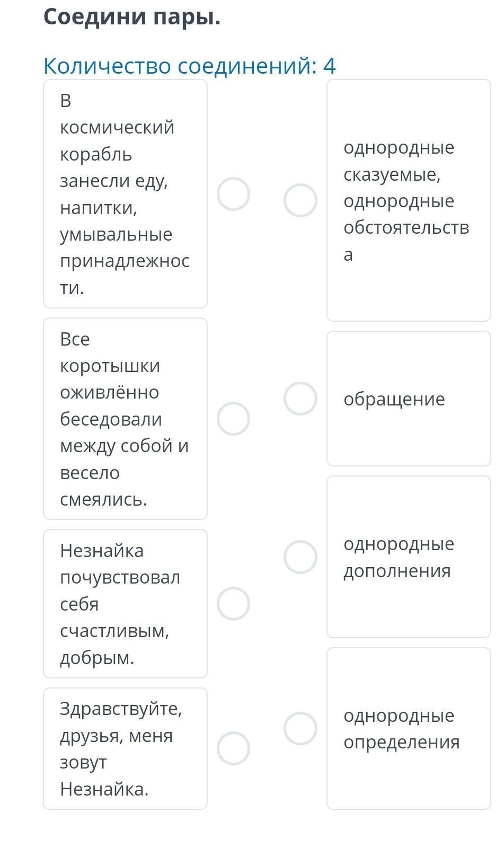Click the answer card 'однородные сказуемые, однородные обстоятельства'
The image size is (504, 865).
click(x=409, y=200)
